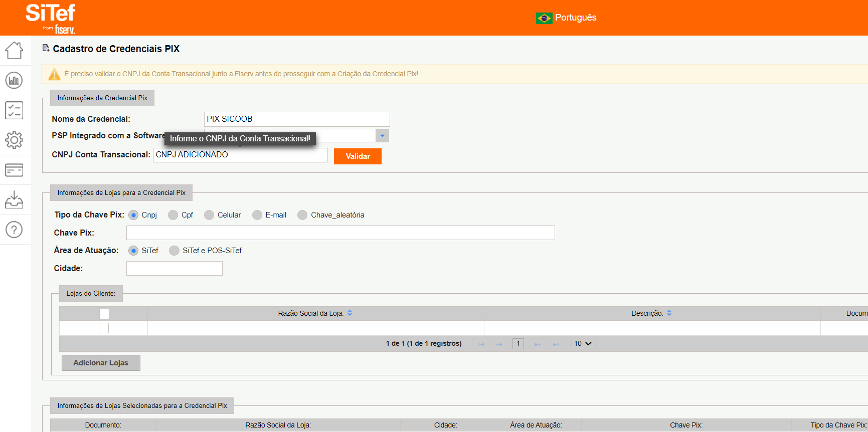Click the SiTef logo
The width and height of the screenshot is (868, 432).
click(x=51, y=18)
